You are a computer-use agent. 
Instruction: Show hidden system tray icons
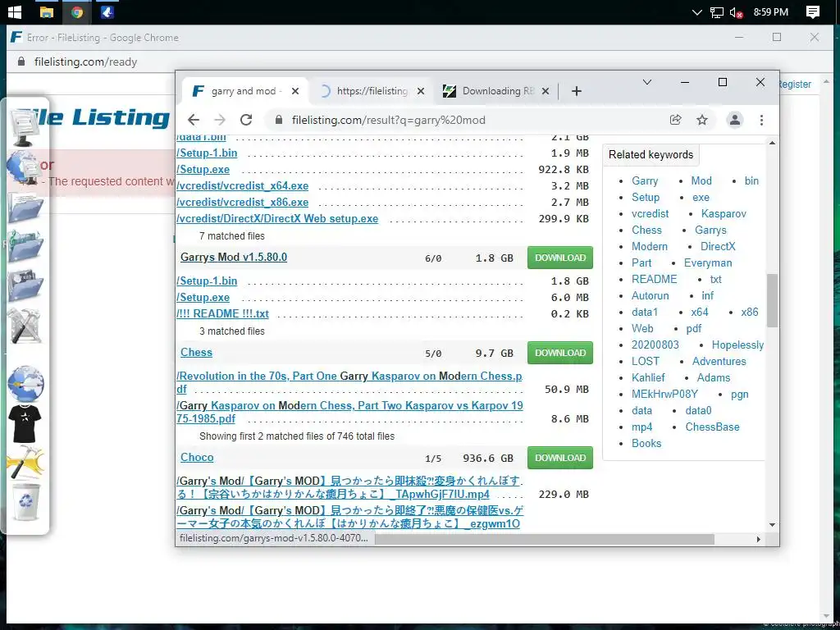[x=696, y=12]
